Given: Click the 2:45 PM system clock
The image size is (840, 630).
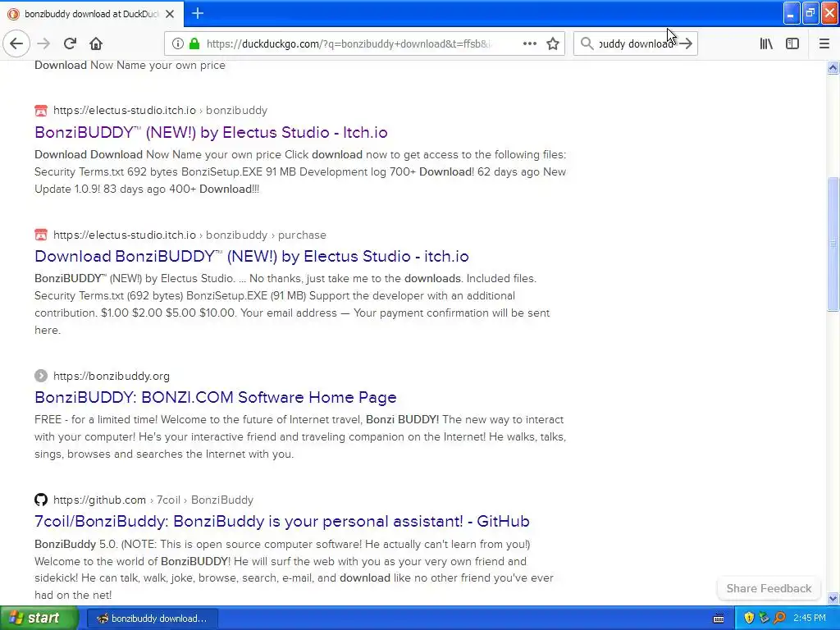Looking at the screenshot, I should (x=810, y=619).
